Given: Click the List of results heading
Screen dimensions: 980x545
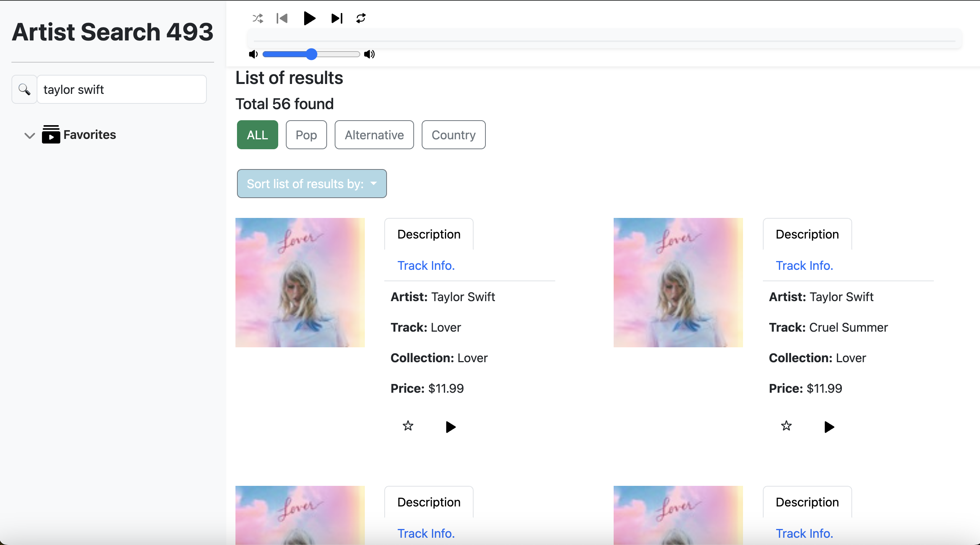Looking at the screenshot, I should coord(289,78).
